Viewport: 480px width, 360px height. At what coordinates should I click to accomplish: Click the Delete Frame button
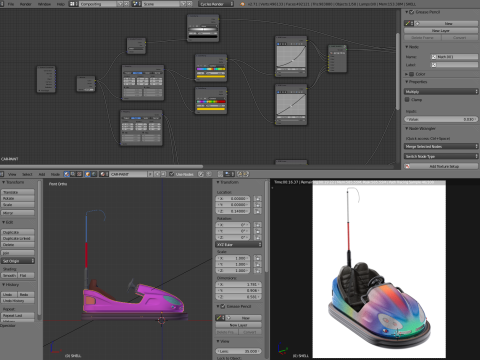point(423,37)
